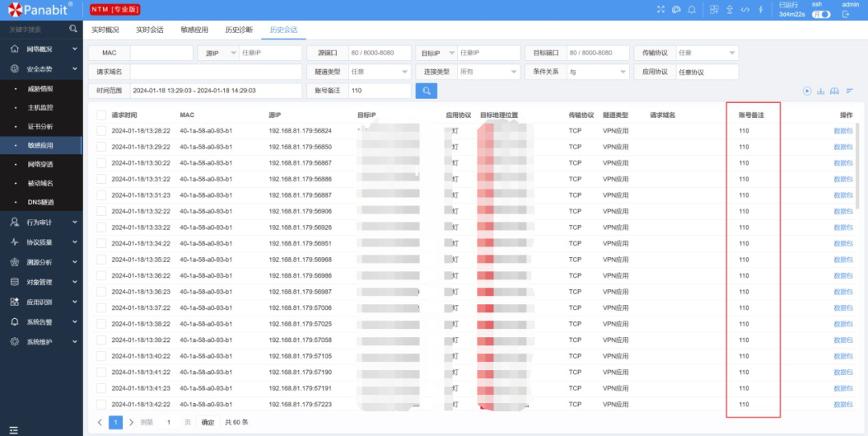
Task: Click 数据包 link for 13:28:22 row
Action: click(843, 131)
